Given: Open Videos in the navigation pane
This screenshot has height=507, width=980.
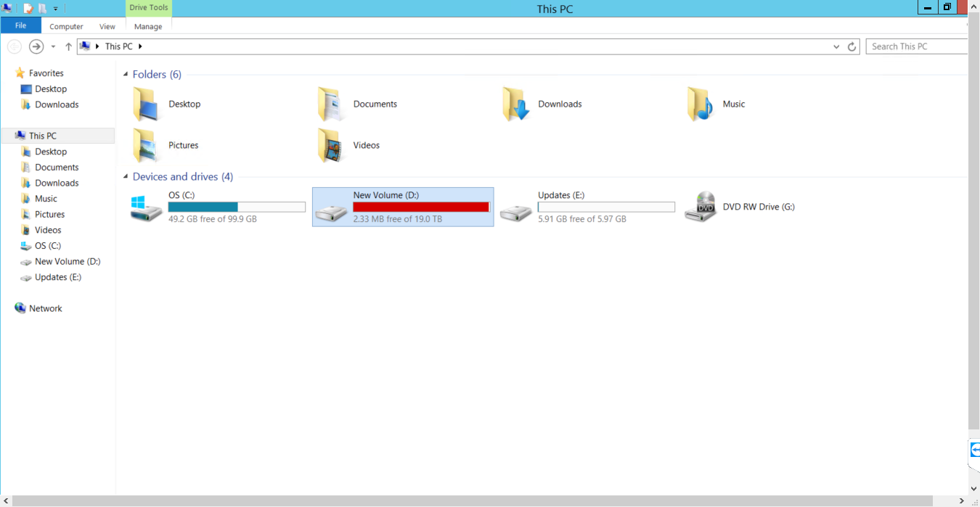Looking at the screenshot, I should pos(48,230).
